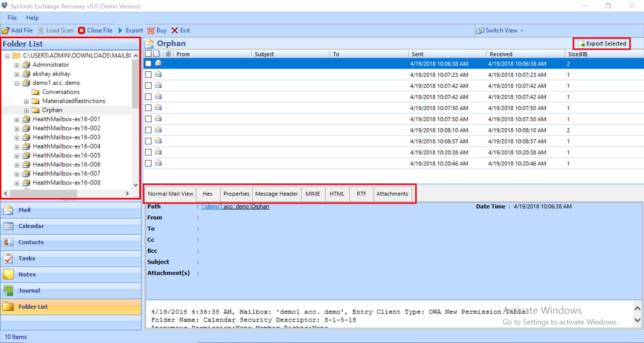The width and height of the screenshot is (644, 343).
Task: Open the demo1 acc. demo Orphan path link
Action: pyautogui.click(x=235, y=206)
